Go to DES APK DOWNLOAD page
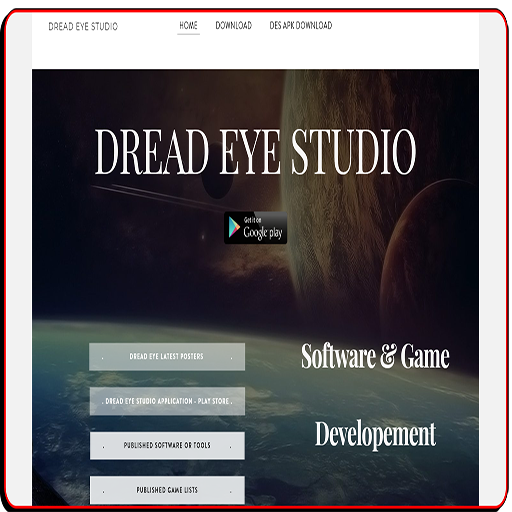 coord(301,26)
